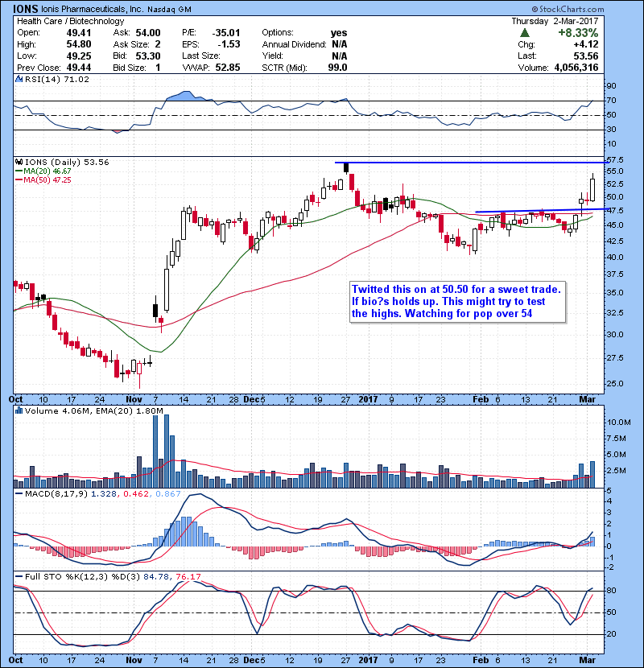Click the High value 54.80
The image size is (644, 668).
tap(78, 44)
